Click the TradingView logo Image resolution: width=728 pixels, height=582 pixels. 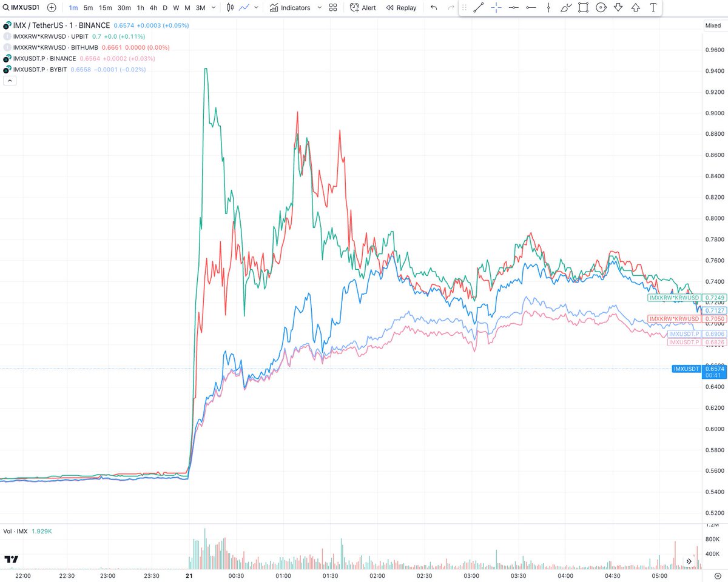click(x=11, y=559)
